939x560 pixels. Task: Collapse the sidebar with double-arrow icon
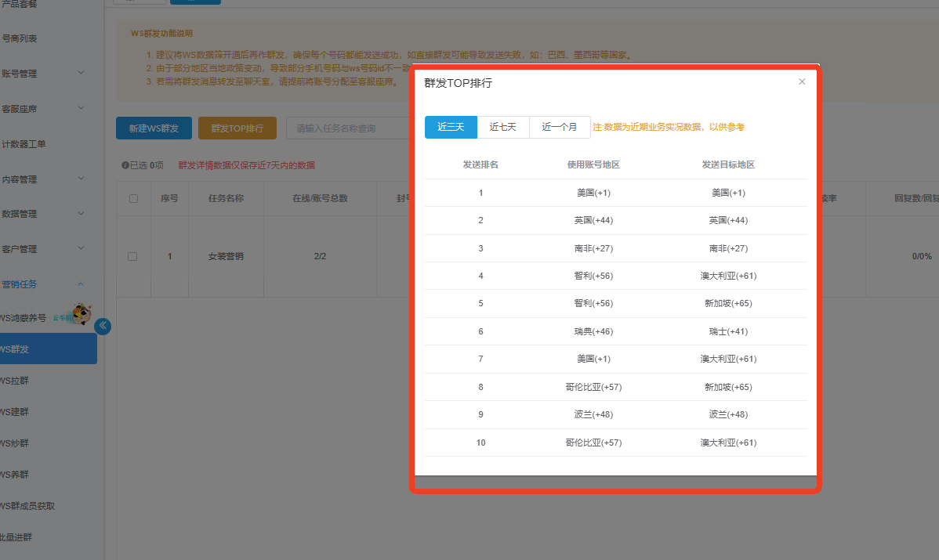click(x=103, y=326)
